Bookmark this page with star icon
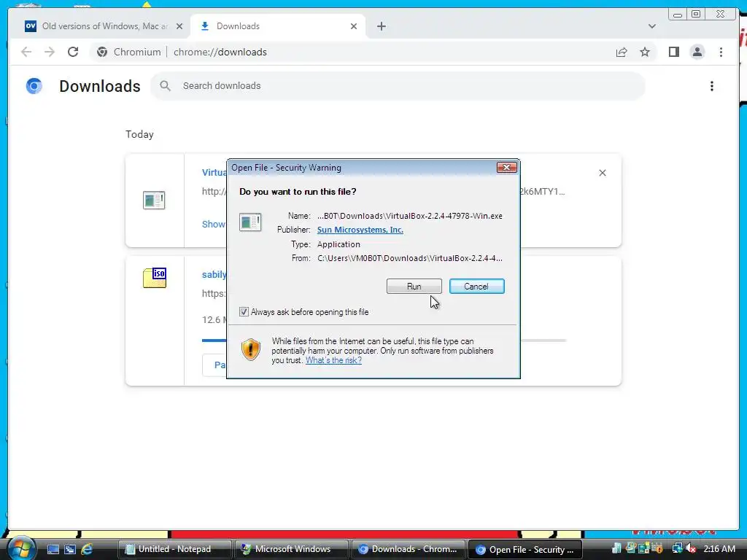The height and width of the screenshot is (560, 747). [645, 52]
